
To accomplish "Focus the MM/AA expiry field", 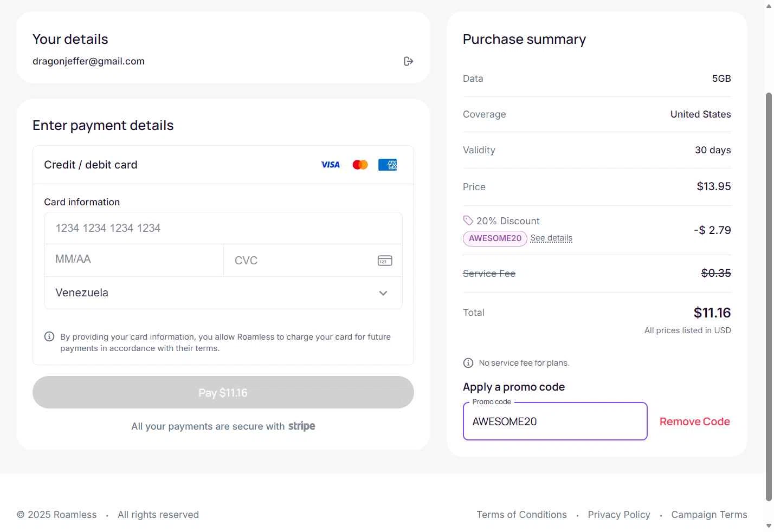I will pos(134,260).
